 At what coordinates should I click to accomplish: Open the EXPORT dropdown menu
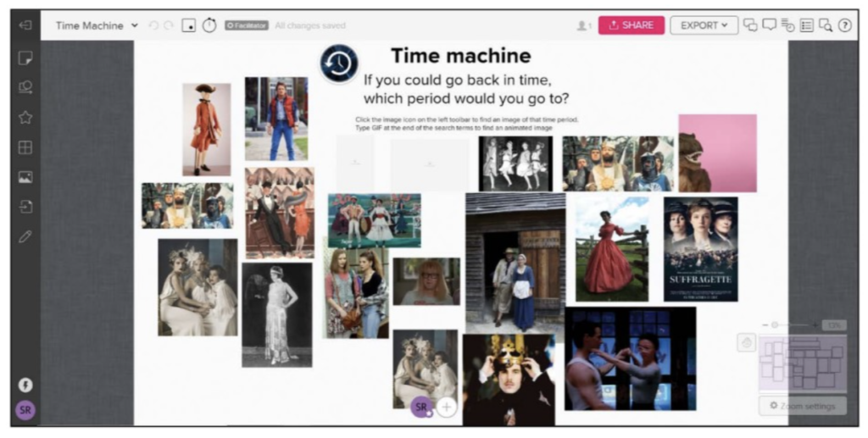coord(704,25)
